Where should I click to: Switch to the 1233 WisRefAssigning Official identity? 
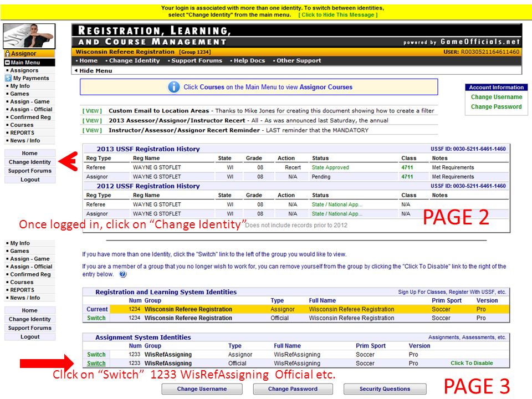pos(96,364)
